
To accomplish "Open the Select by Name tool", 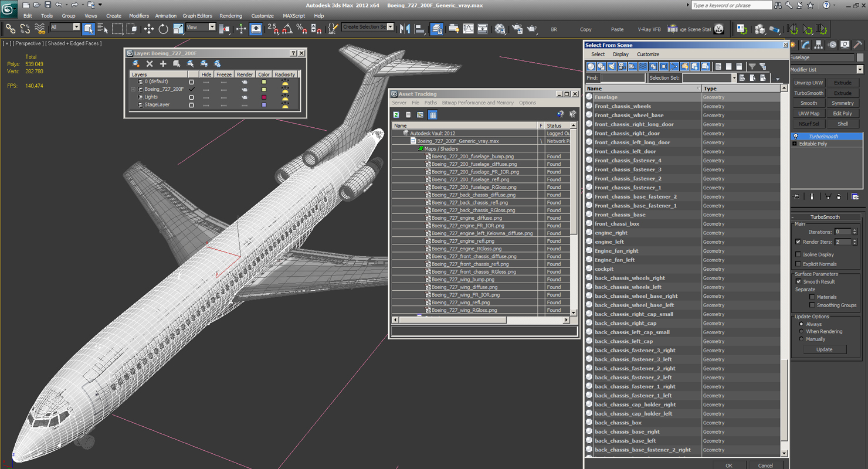I will click(103, 29).
